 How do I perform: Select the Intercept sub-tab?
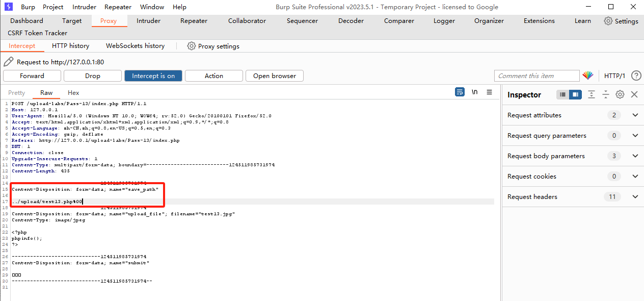pos(22,46)
